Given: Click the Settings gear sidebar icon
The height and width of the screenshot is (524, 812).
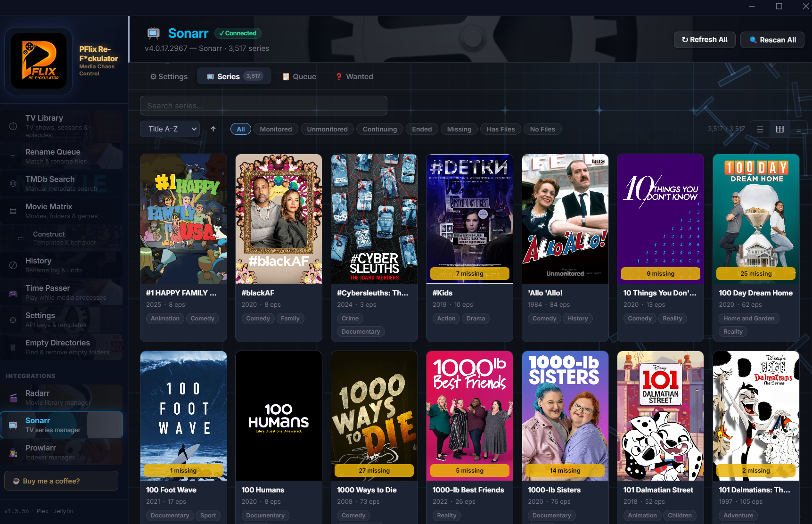Looking at the screenshot, I should 13,320.
